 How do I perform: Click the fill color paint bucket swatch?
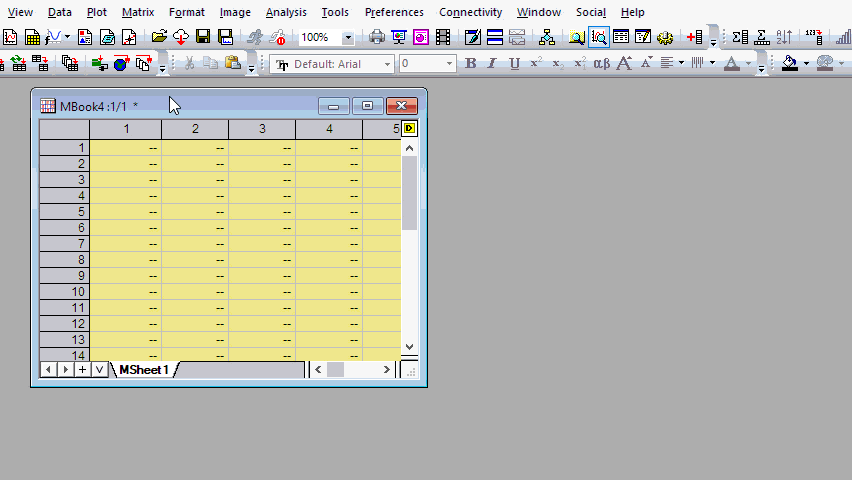click(x=790, y=64)
